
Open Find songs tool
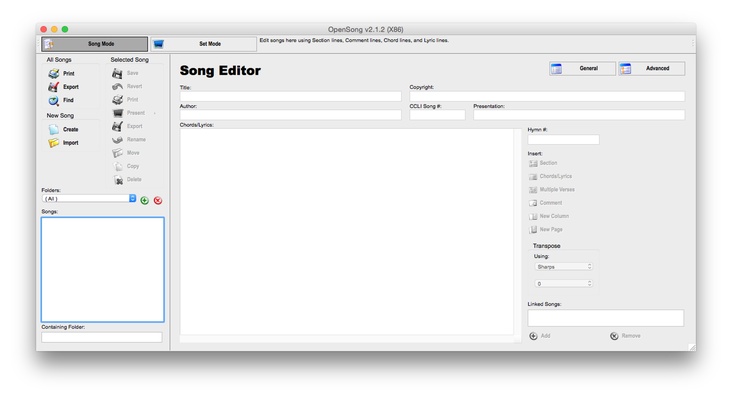(x=61, y=100)
